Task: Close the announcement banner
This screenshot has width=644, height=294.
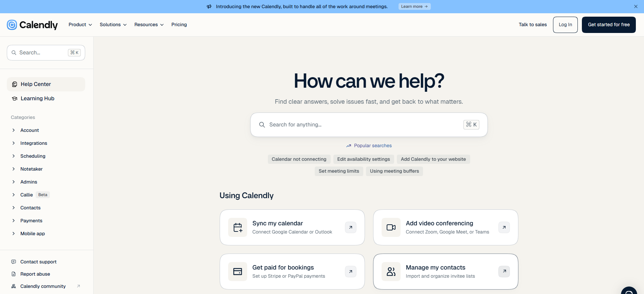Action: pos(636,6)
